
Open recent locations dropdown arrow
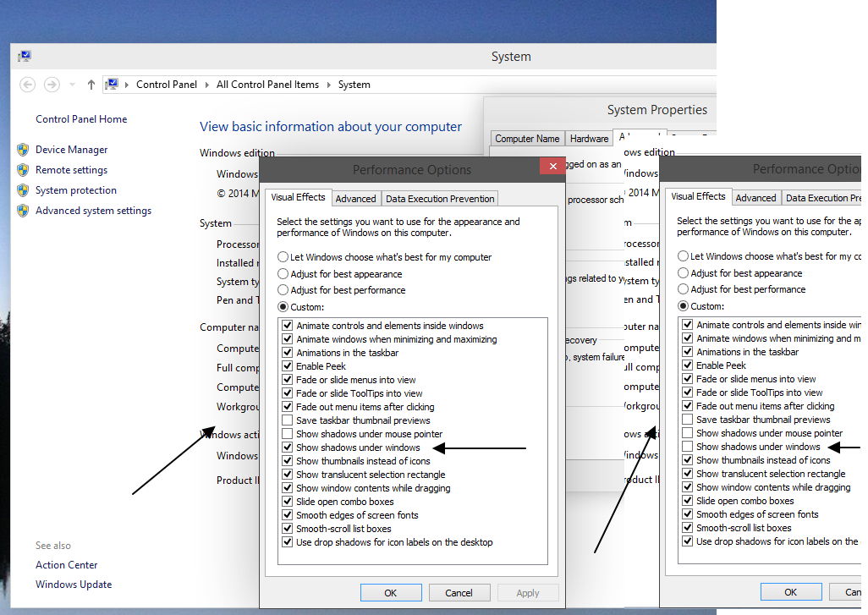coord(72,85)
